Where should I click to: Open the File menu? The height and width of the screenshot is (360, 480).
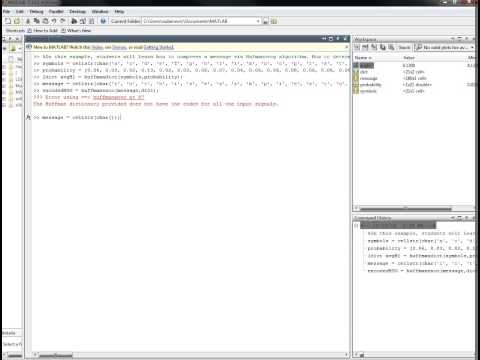[6, 12]
